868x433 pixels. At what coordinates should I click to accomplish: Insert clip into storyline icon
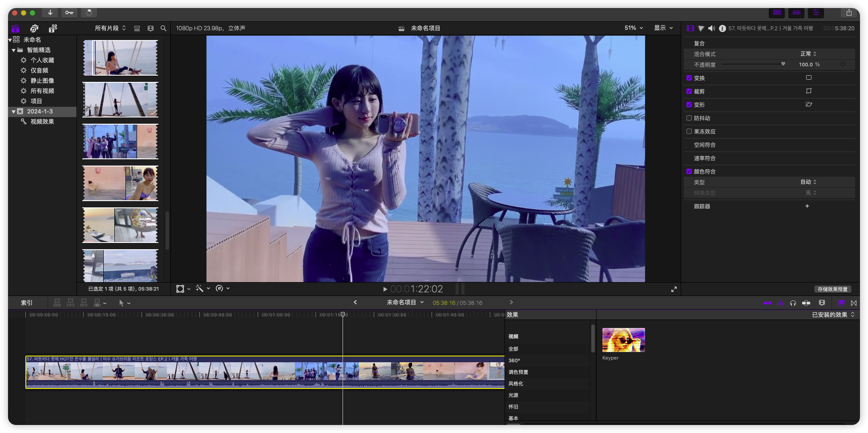[71, 303]
